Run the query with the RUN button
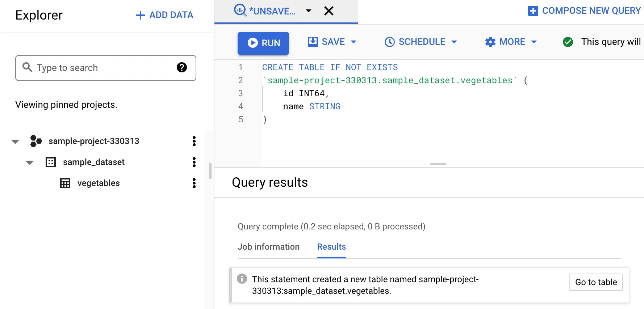Screen dimensions: 644x309 pos(263,43)
